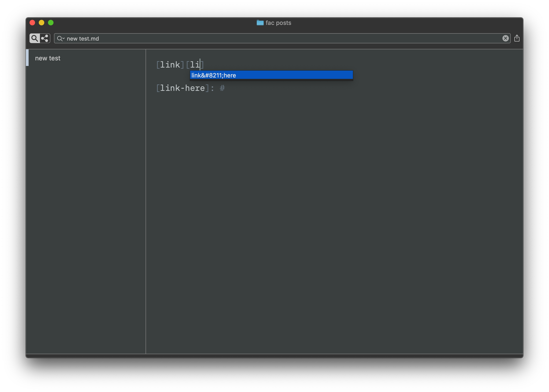The image size is (549, 392).
Task: Click the folder icon in title bar
Action: [x=260, y=23]
